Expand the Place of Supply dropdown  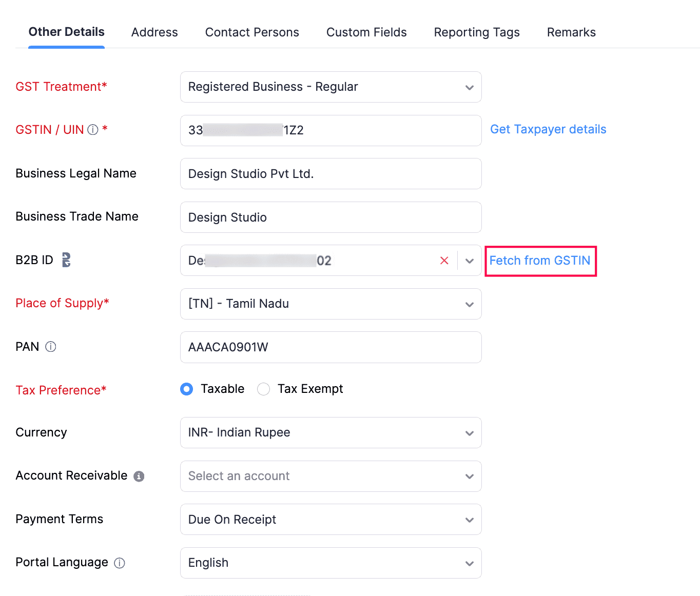pyautogui.click(x=330, y=304)
